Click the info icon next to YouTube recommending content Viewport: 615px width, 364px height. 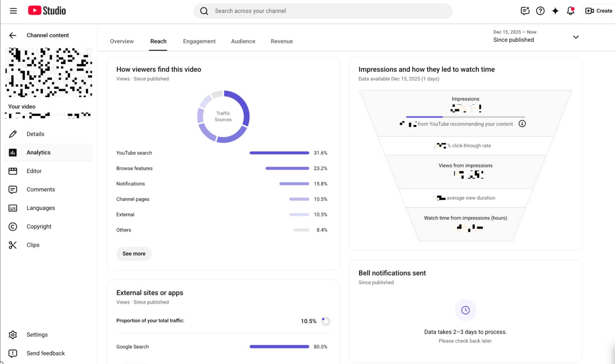coord(522,124)
